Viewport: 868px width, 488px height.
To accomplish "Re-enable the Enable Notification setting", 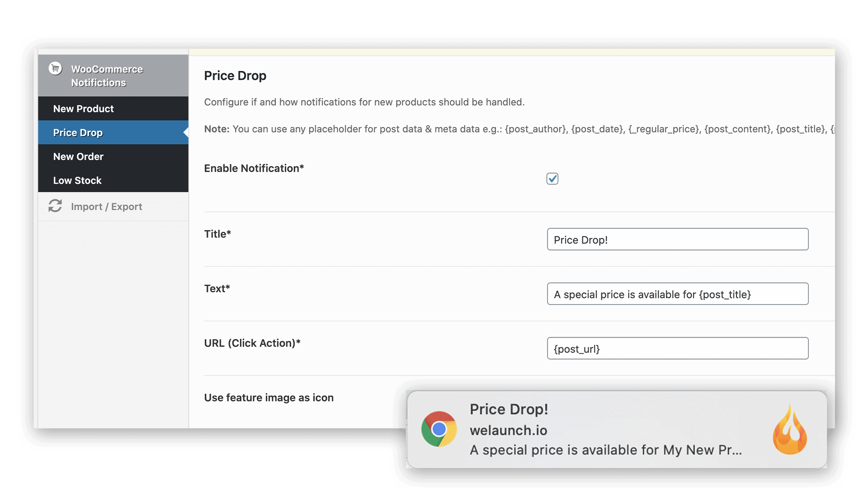I will click(552, 178).
